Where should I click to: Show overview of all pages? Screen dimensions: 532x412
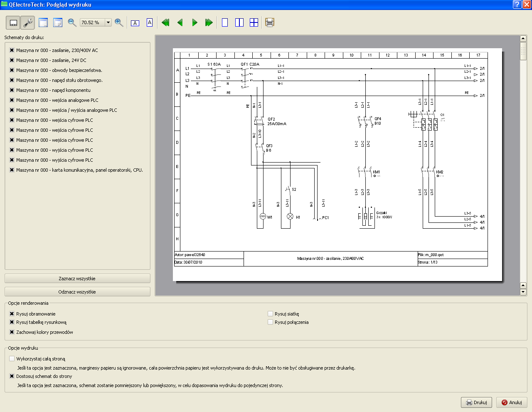tap(254, 22)
